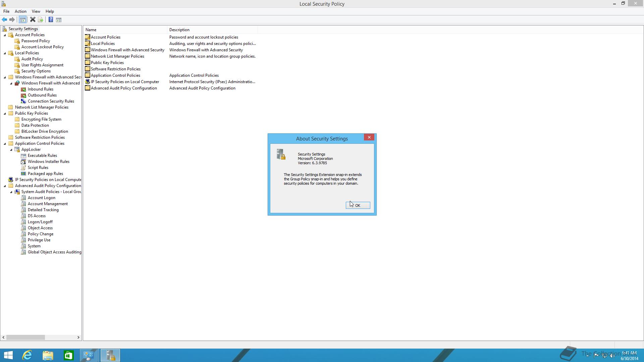Collapse Advanced Audit Policy Configuration node

[x=5, y=186]
